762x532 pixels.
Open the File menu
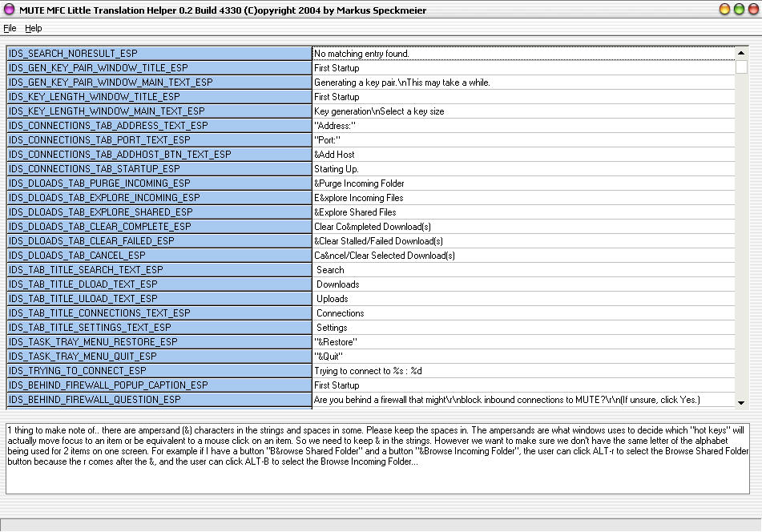[10, 28]
